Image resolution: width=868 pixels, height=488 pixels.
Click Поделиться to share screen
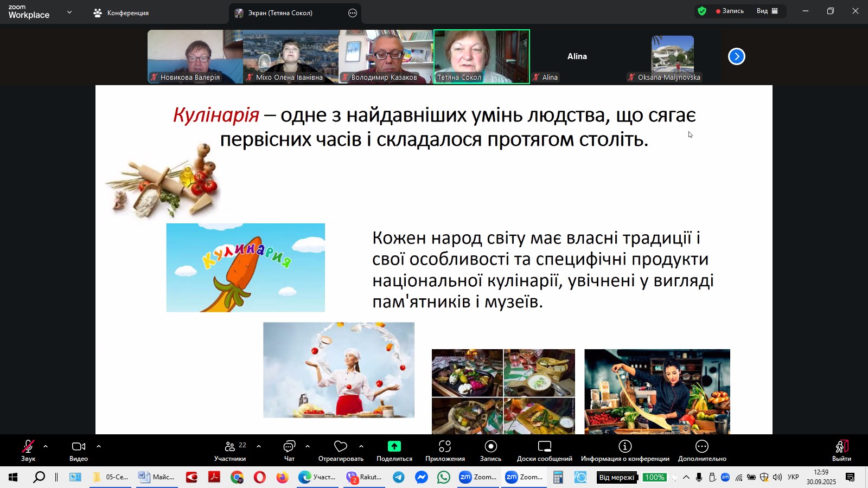coord(394,450)
